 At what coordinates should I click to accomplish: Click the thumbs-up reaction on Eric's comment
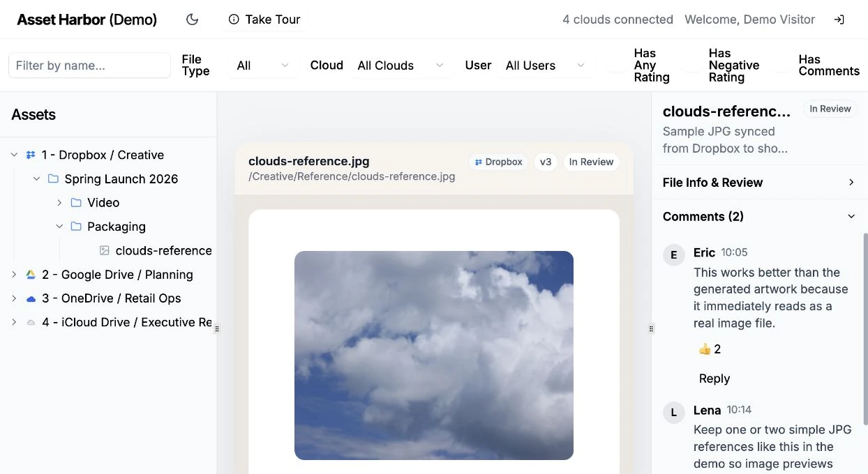[710, 349]
